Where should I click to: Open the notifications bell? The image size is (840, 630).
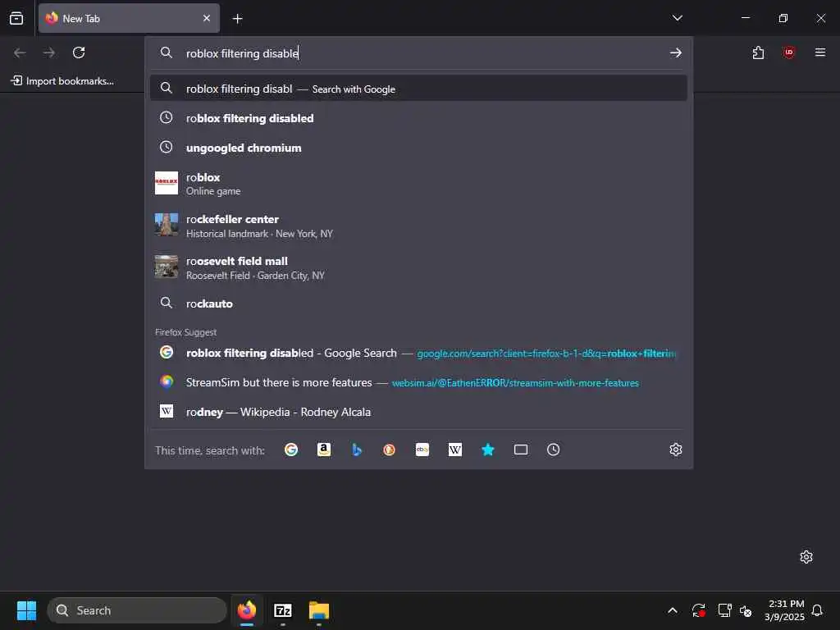coord(817,610)
